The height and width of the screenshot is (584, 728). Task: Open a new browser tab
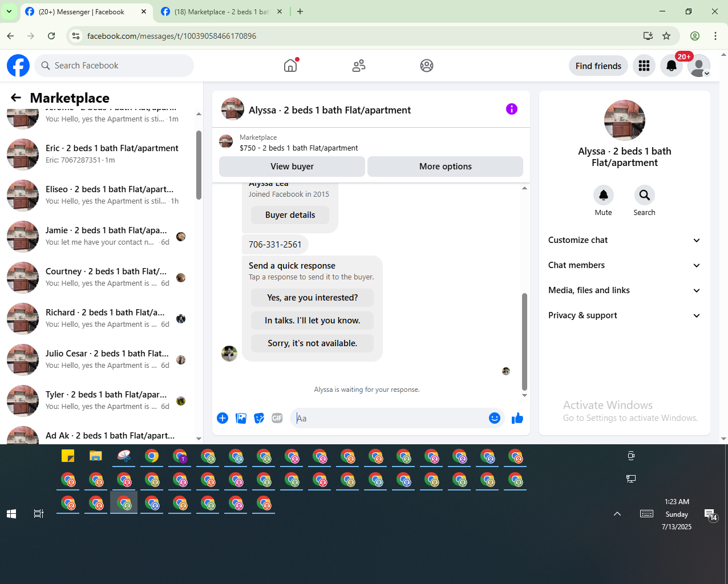pos(300,11)
